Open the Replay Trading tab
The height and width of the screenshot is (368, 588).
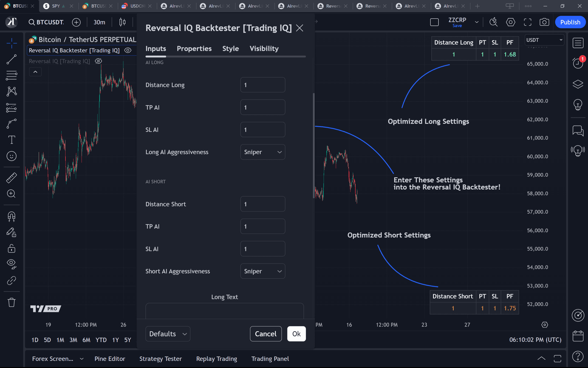(x=217, y=359)
